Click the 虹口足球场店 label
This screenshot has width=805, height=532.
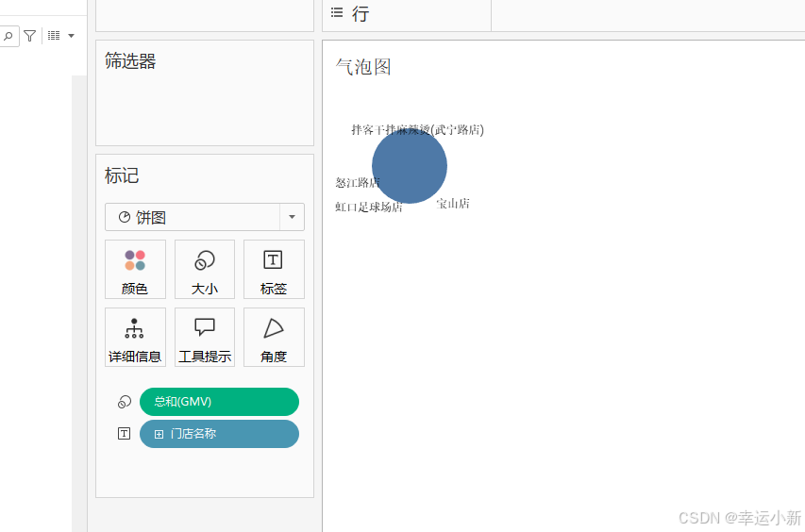coord(369,207)
